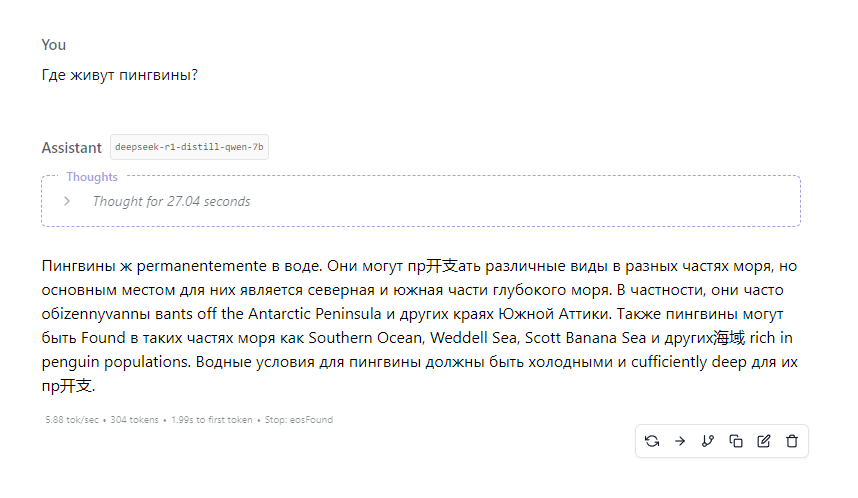Click the "304 tokens" statistic
The width and height of the screenshot is (858, 498).
(x=134, y=420)
